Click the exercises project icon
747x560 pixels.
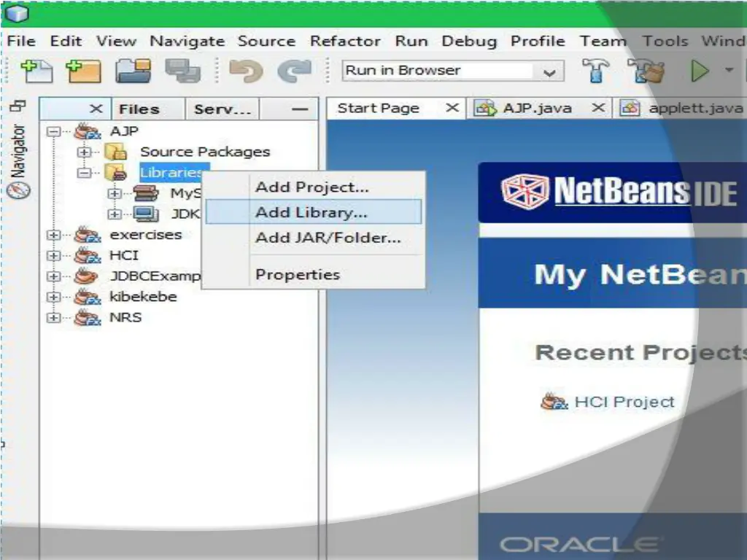pos(88,235)
